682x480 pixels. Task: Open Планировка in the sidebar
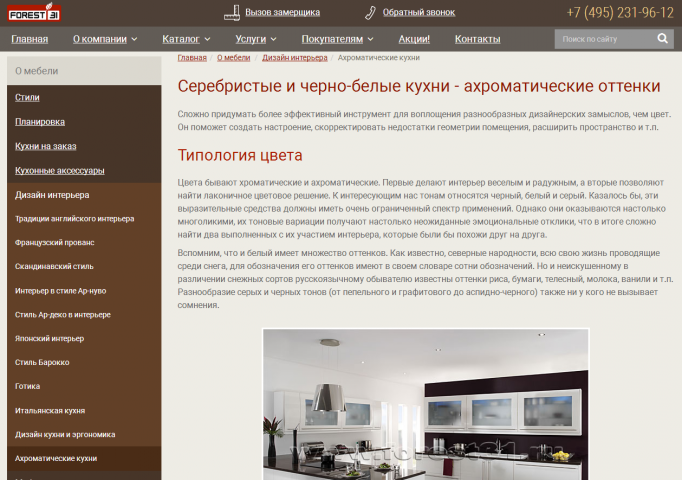tap(40, 122)
